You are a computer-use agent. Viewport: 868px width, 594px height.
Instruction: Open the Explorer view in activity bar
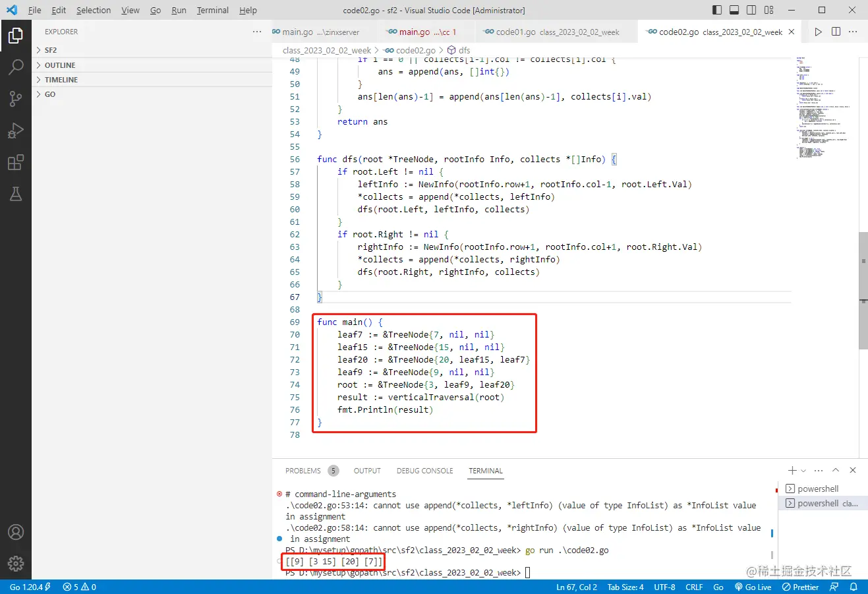[x=16, y=35]
